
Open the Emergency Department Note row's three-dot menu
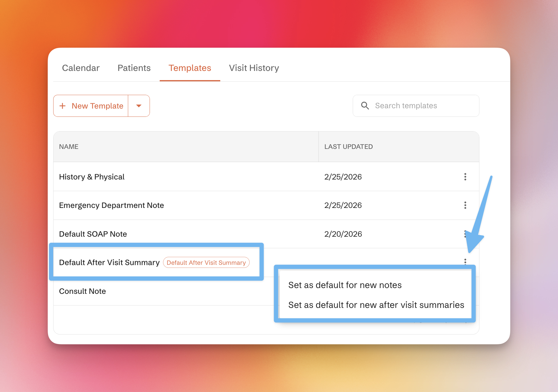tap(465, 205)
